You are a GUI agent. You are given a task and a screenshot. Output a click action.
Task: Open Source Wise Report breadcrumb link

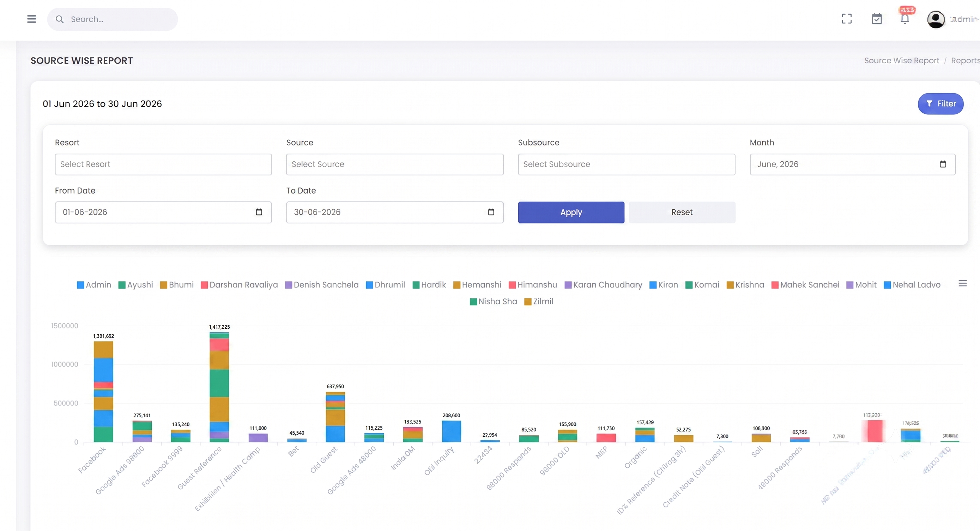901,60
